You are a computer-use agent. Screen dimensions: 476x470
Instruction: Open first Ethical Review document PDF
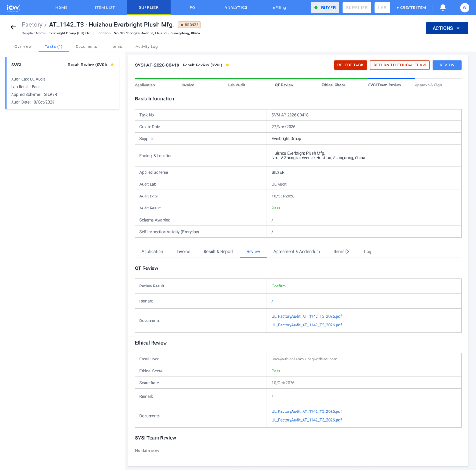tap(307, 411)
